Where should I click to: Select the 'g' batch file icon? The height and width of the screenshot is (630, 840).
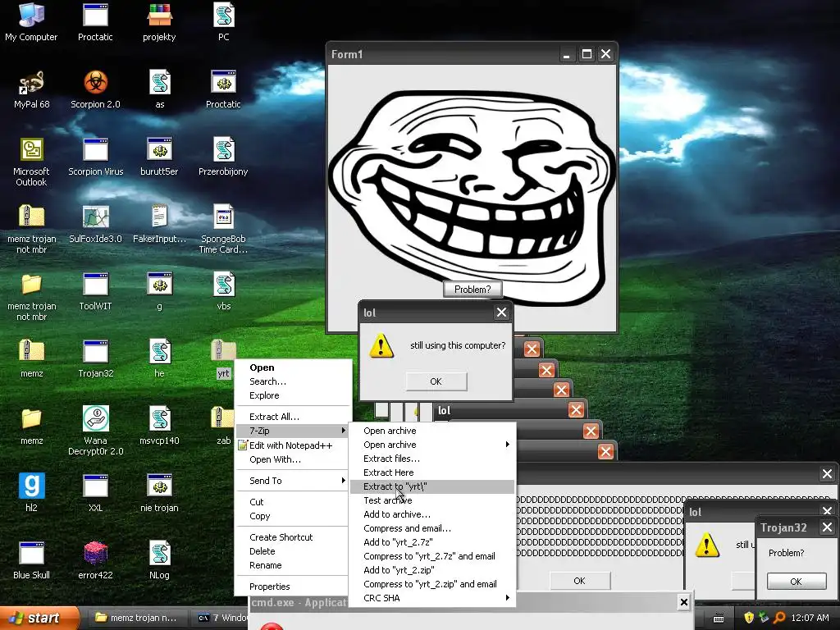pyautogui.click(x=160, y=291)
